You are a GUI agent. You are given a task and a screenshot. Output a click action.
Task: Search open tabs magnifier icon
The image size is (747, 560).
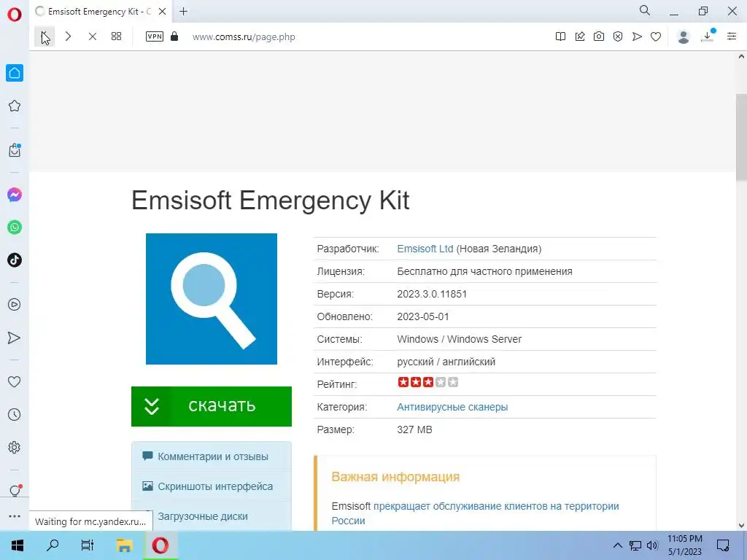tap(645, 11)
